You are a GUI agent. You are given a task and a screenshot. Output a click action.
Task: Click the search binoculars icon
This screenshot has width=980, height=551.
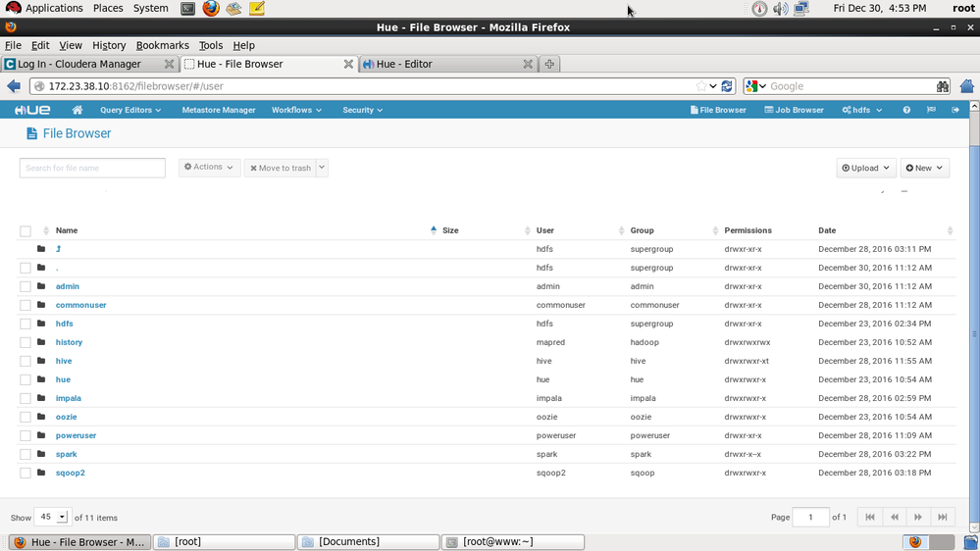pos(943,86)
